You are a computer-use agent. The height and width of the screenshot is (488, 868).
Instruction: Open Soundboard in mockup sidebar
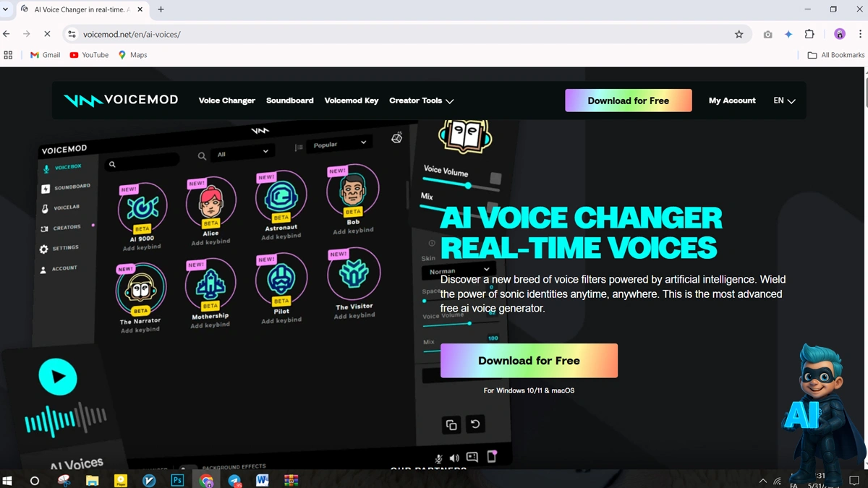(66, 188)
